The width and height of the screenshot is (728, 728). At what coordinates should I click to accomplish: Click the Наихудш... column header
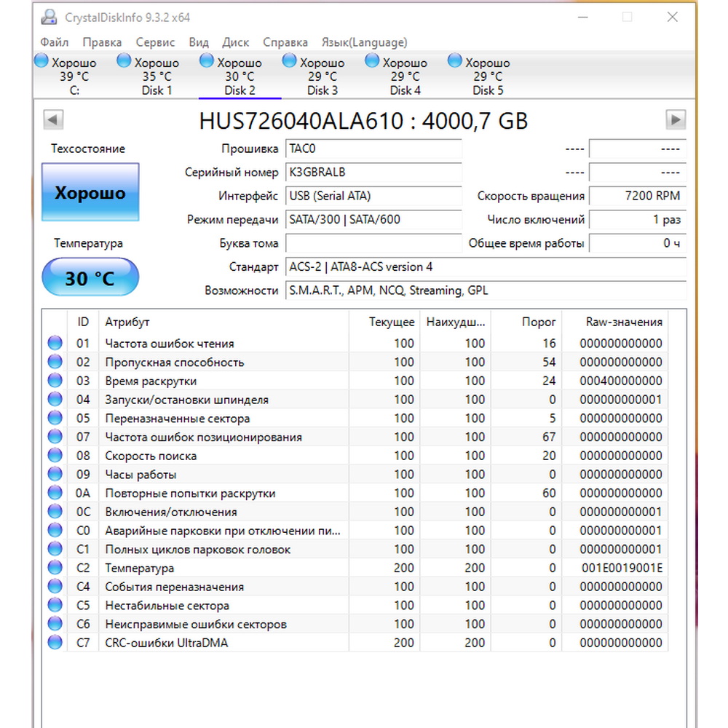click(x=456, y=322)
